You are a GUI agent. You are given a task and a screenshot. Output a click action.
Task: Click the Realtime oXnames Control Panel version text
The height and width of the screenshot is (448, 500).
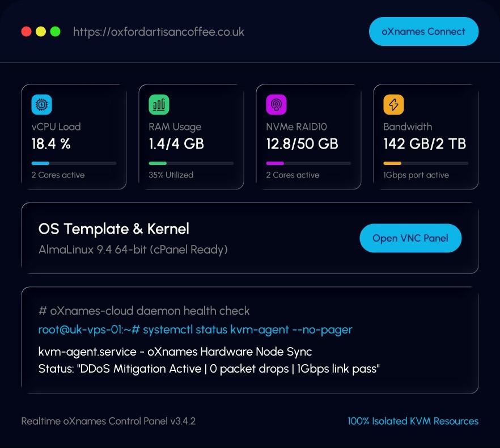108,421
